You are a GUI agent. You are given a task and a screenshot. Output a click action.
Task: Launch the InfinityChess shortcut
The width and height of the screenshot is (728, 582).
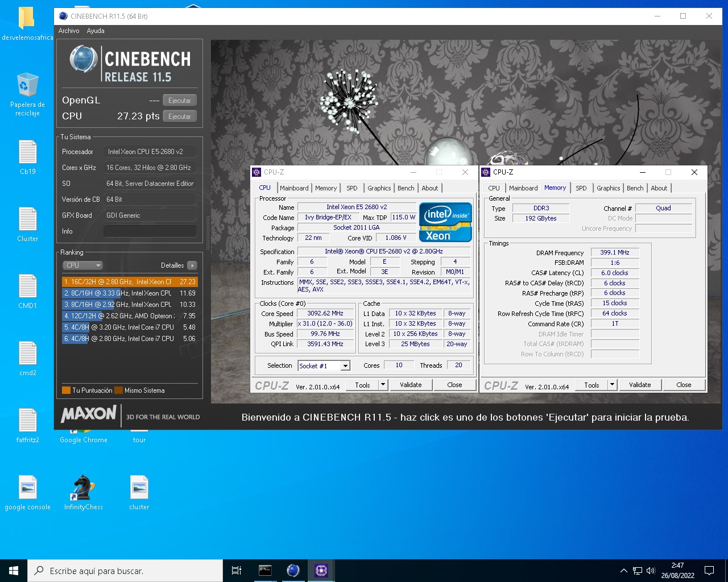[x=83, y=493]
